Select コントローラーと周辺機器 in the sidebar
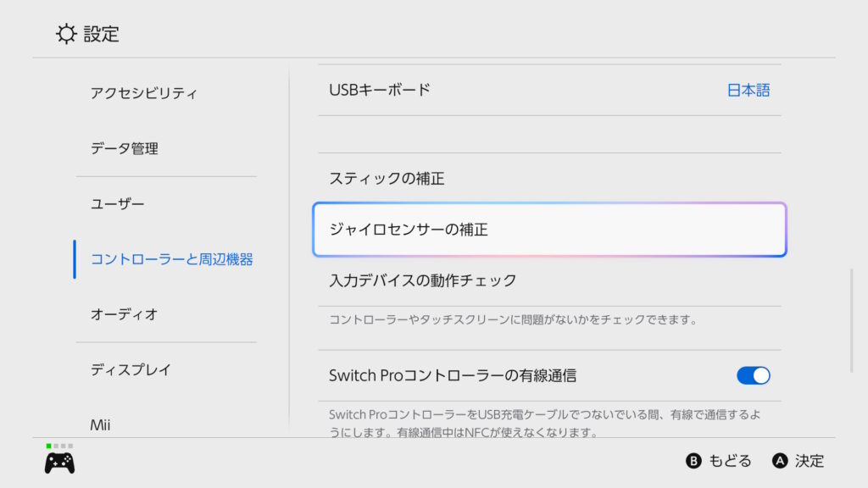This screenshot has width=868, height=488. (x=171, y=259)
